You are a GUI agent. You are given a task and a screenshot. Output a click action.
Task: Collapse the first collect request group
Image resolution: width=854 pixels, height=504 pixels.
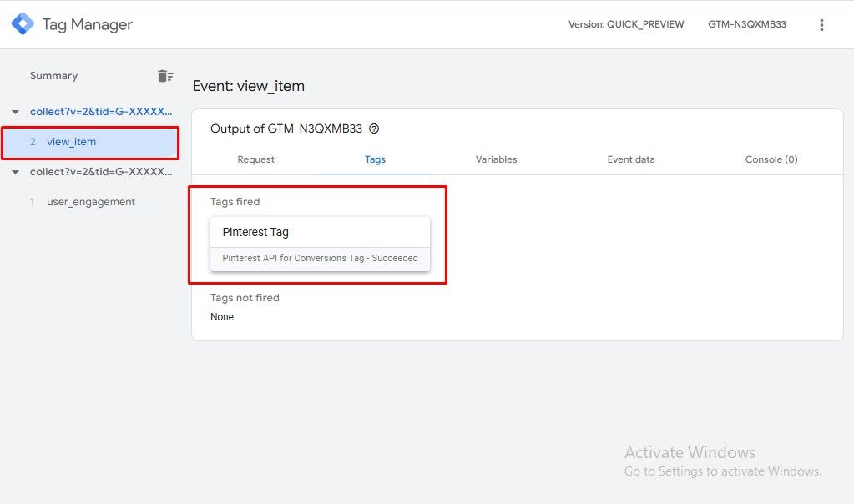[x=15, y=112]
